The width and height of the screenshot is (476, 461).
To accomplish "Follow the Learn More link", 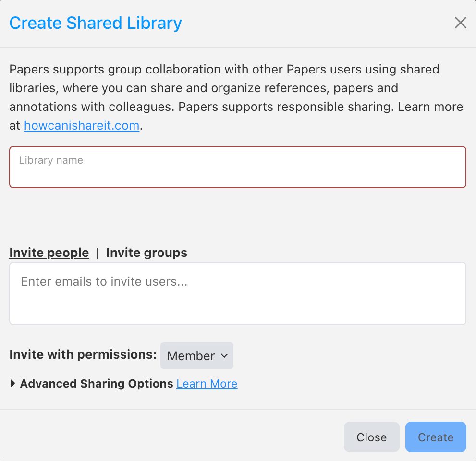I will 207,383.
